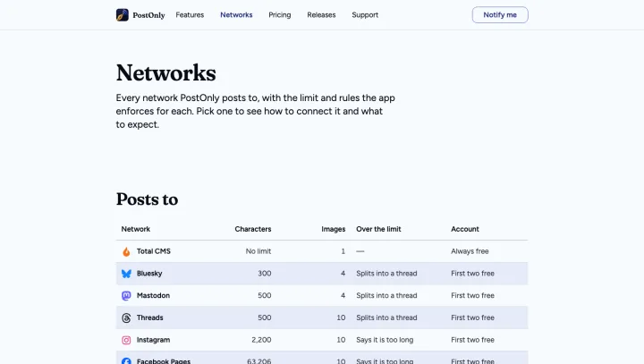Click the 'Always free' account cell
The width and height of the screenshot is (644, 364).
click(470, 251)
